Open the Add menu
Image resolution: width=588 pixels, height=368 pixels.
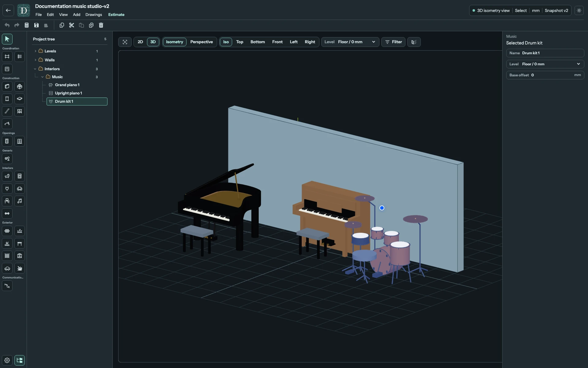click(x=77, y=15)
